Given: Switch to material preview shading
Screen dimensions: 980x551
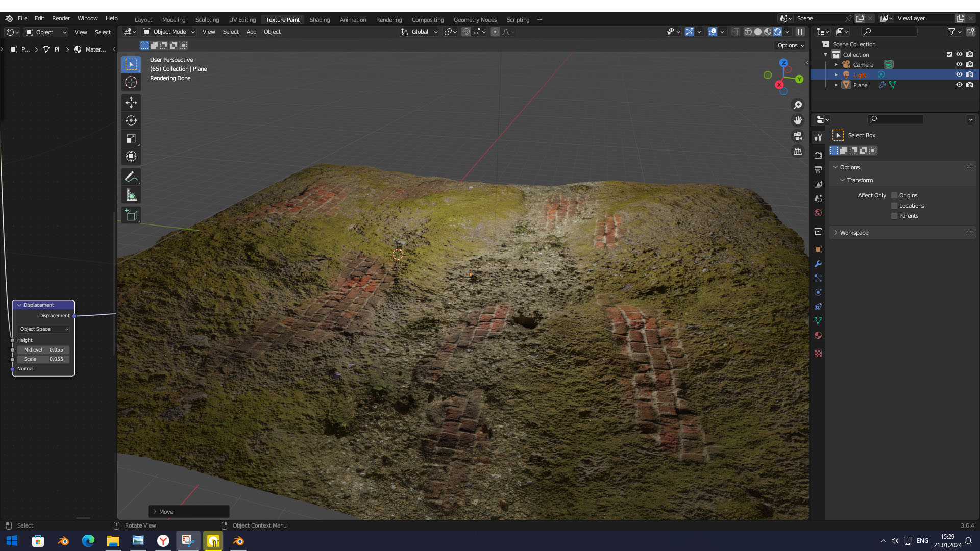Looking at the screenshot, I should (x=768, y=32).
